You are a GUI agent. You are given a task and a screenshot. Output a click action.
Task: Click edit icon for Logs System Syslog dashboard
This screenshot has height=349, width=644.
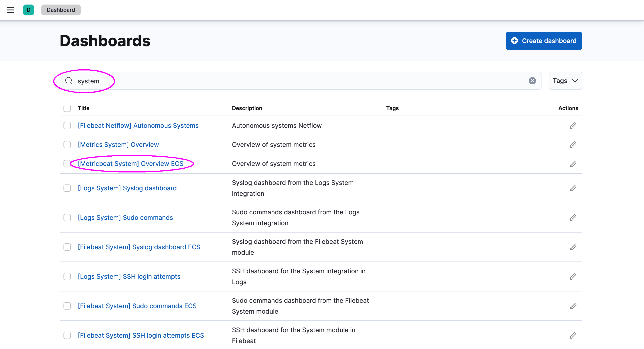tap(573, 188)
